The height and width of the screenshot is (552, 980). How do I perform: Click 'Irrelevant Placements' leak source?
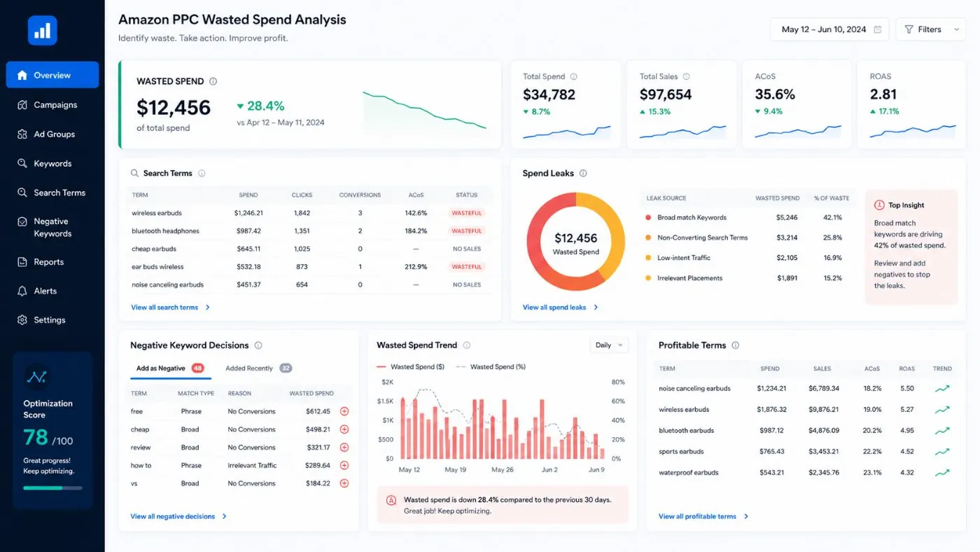point(689,278)
